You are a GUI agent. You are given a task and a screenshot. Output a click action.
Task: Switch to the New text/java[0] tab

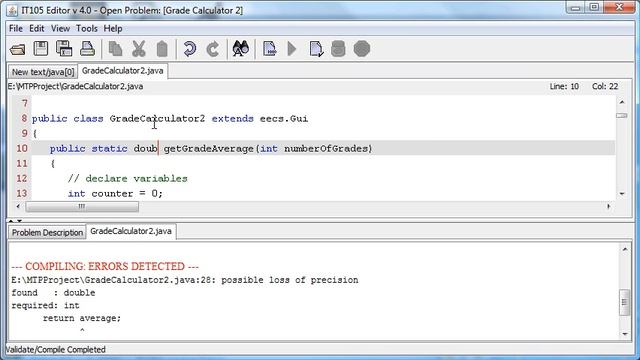point(43,72)
